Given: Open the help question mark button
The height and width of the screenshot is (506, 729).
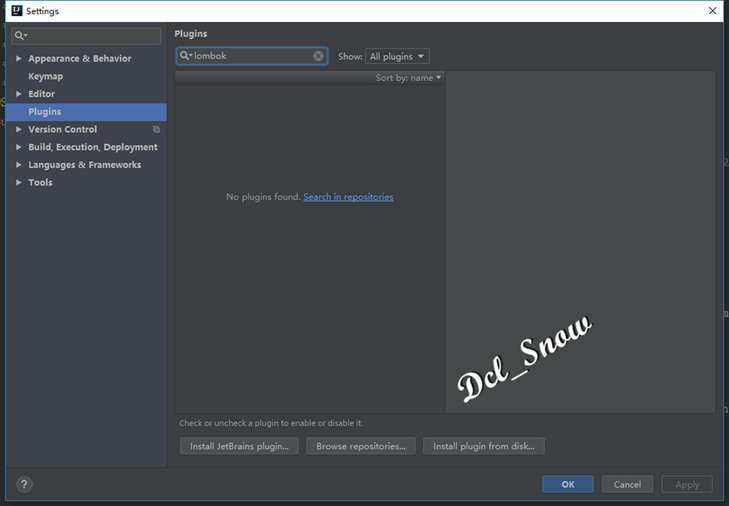Looking at the screenshot, I should pos(24,484).
